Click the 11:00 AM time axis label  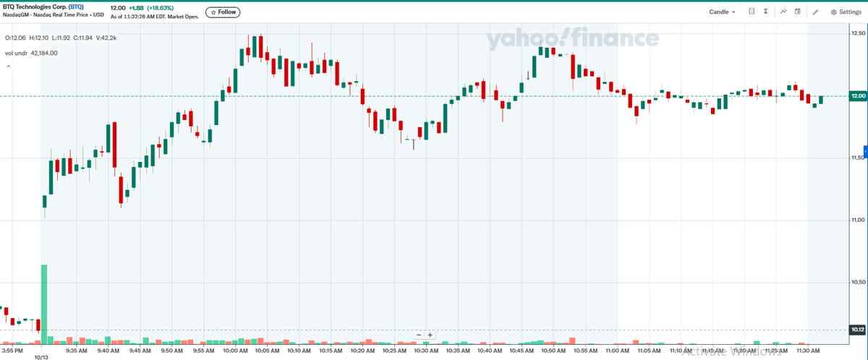(618, 350)
